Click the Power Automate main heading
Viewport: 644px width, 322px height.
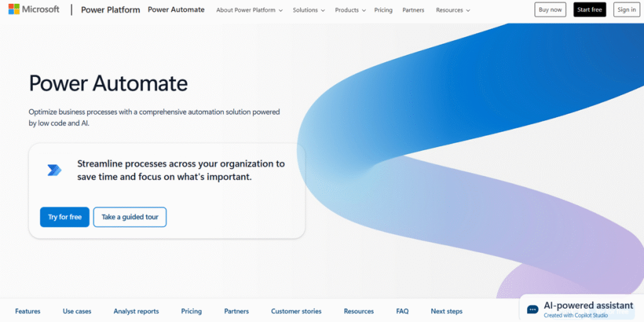click(108, 84)
